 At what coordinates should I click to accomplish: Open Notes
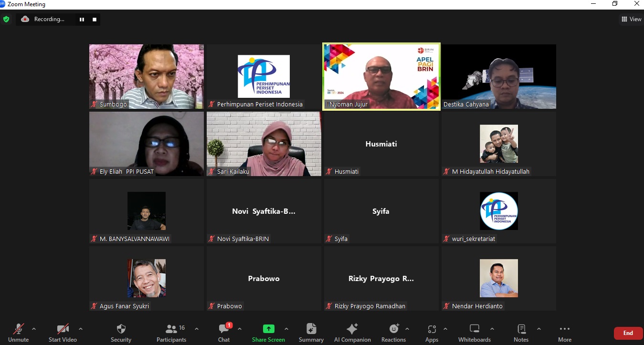(x=521, y=333)
